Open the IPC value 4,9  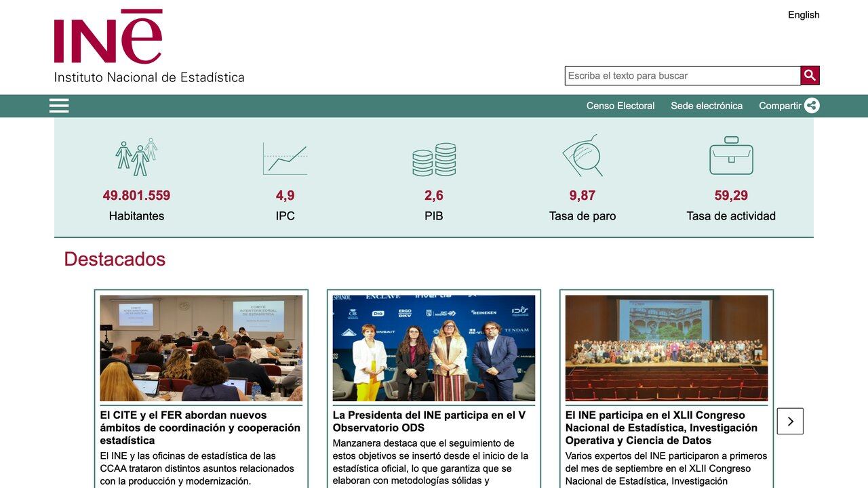click(285, 196)
